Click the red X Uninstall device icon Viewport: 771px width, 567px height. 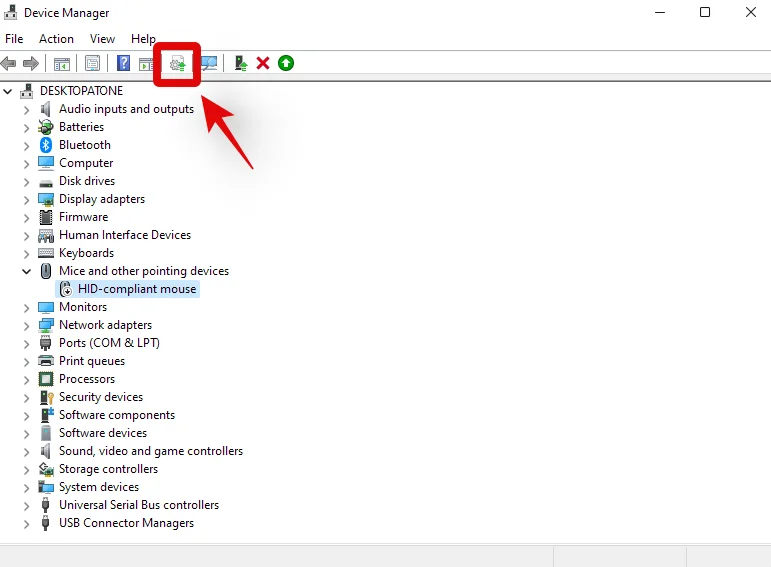point(263,63)
